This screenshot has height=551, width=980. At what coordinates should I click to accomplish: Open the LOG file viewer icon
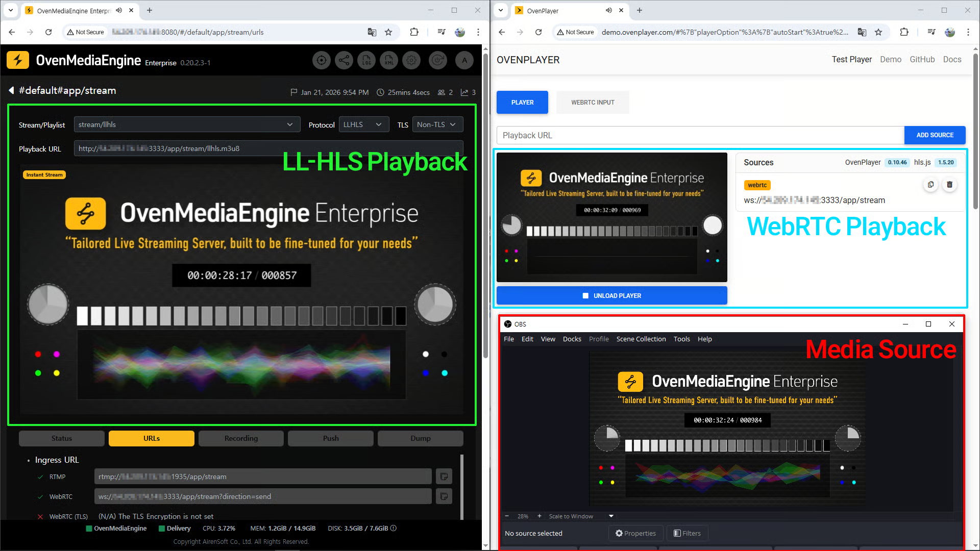click(366, 60)
